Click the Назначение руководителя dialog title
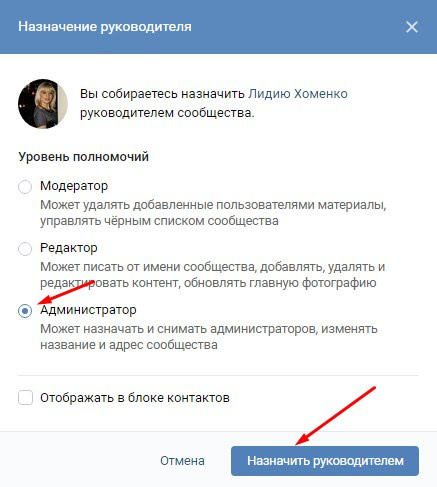 (105, 27)
